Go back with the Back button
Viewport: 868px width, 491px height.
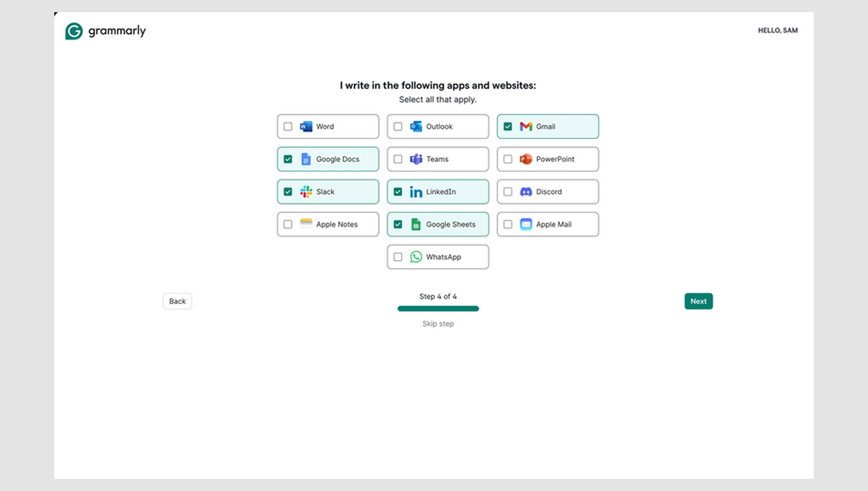pos(177,301)
